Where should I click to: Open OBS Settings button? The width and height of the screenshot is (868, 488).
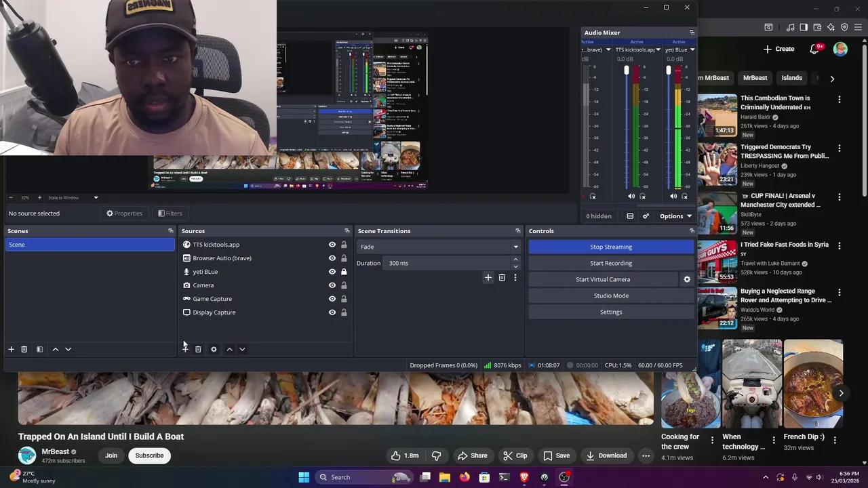[x=611, y=312]
